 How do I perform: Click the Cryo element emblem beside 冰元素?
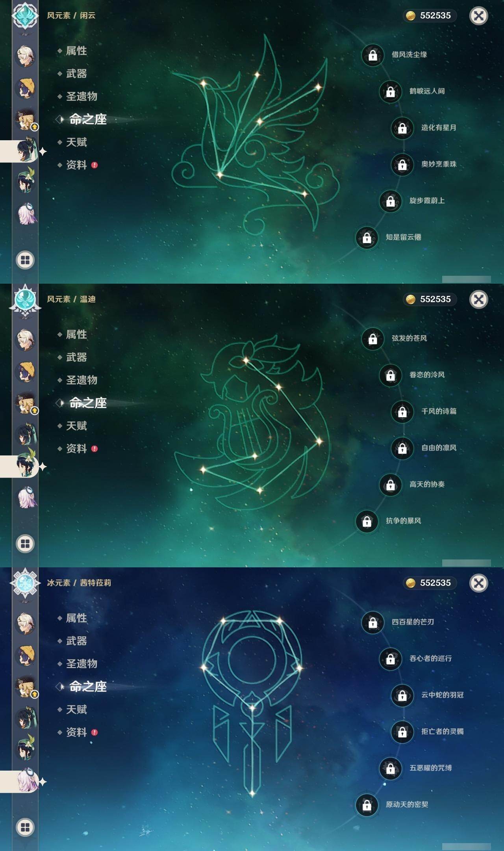pyautogui.click(x=25, y=583)
